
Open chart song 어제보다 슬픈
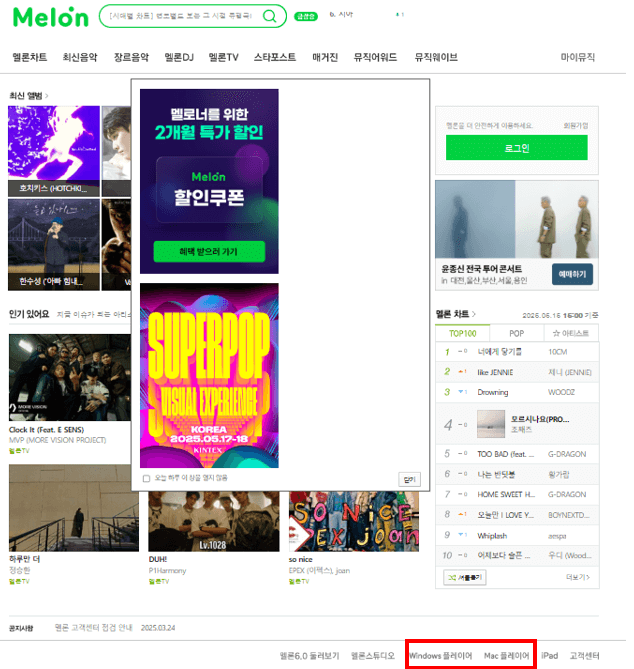pos(503,555)
